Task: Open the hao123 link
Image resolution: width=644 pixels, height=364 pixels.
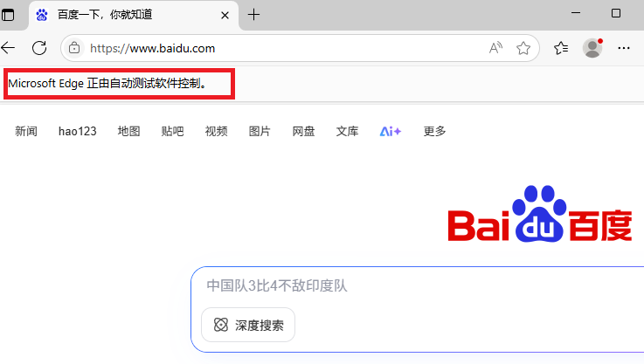Action: pos(77,131)
